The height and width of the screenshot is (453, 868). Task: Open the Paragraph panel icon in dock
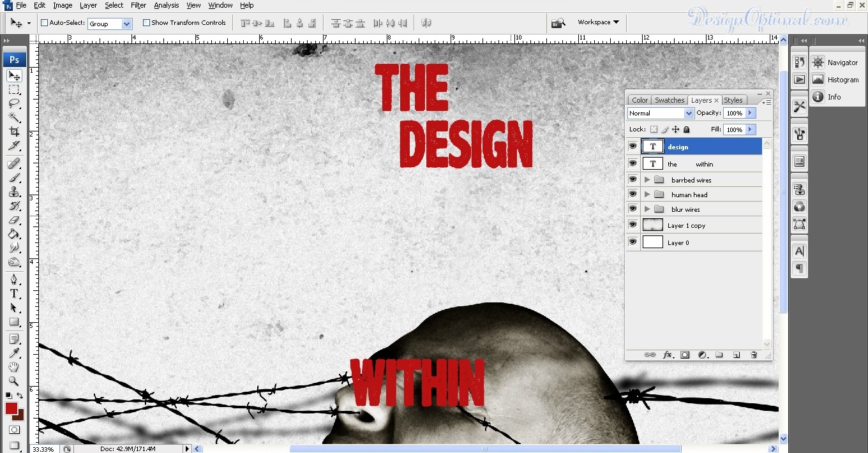pos(799,269)
